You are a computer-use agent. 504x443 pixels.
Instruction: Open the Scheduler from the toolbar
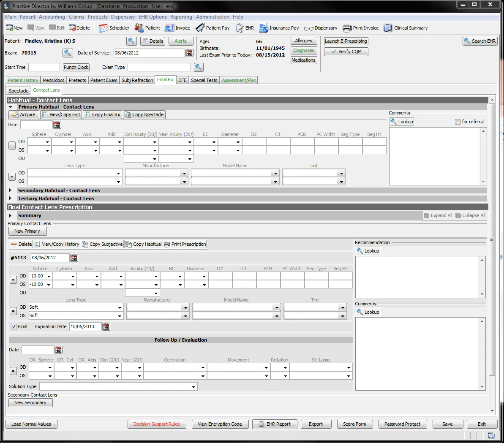pos(114,28)
